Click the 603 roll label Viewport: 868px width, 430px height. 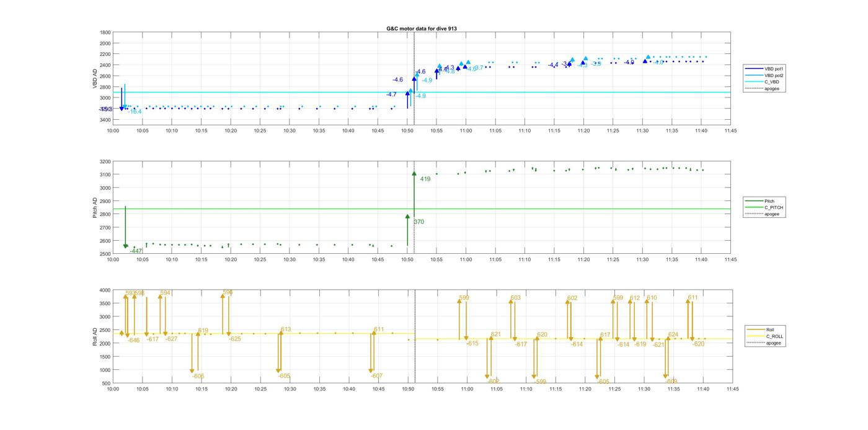tap(516, 298)
